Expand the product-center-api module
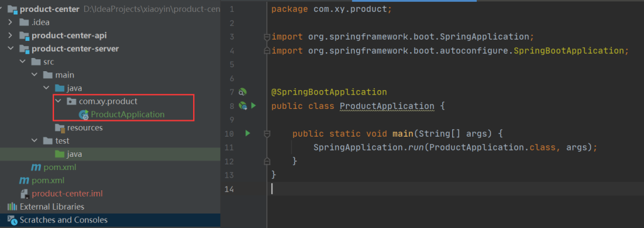Viewport: 644px width, 228px height. tap(11, 35)
